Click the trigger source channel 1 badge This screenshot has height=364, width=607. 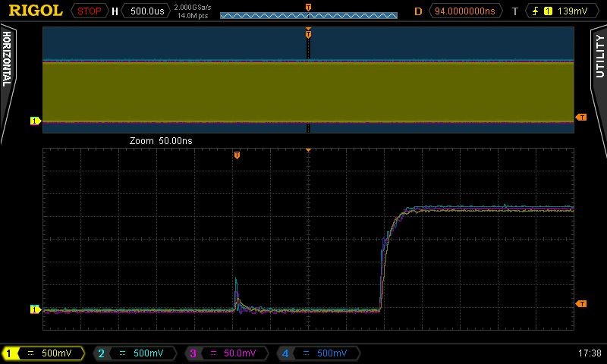(x=548, y=11)
